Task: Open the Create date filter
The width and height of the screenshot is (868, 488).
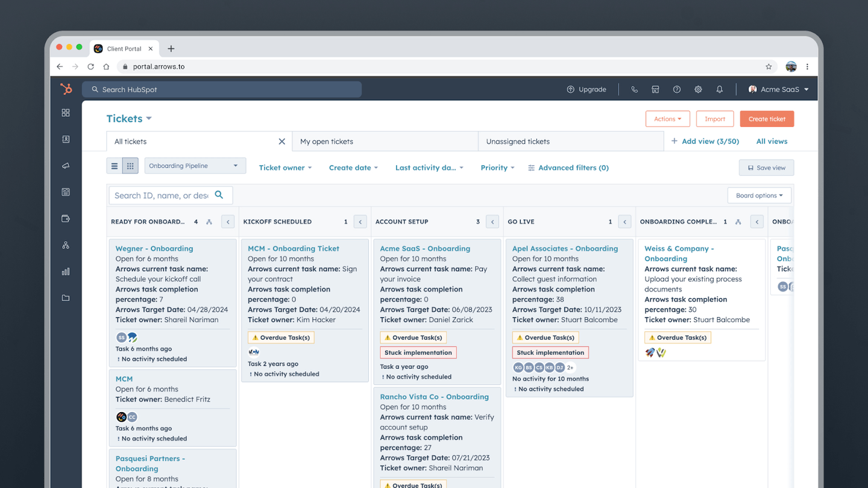Action: (353, 167)
